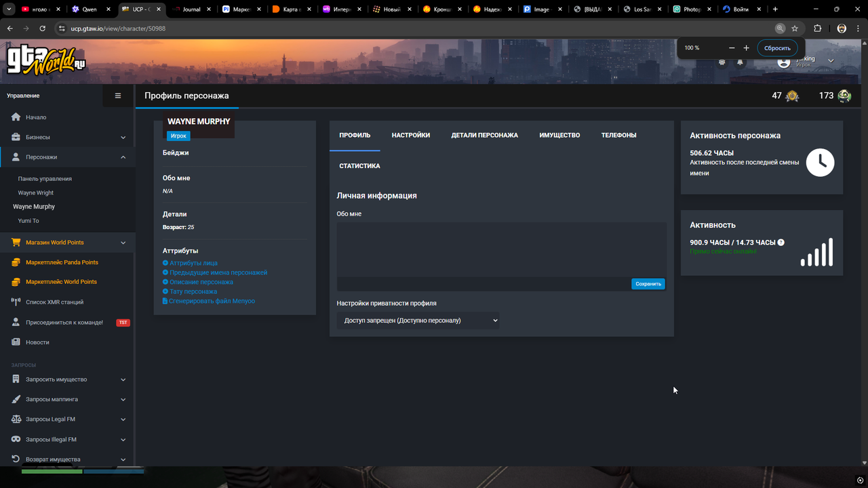
Task: Switch to the ПРОФИЛЬ tab
Action: [x=355, y=136]
